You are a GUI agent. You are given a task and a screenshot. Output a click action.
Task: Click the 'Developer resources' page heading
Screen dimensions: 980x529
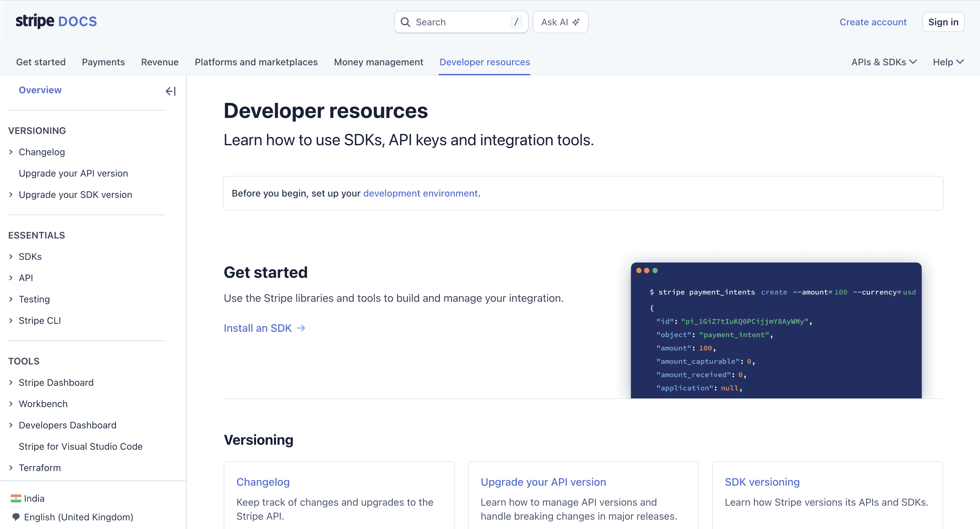[x=326, y=111]
